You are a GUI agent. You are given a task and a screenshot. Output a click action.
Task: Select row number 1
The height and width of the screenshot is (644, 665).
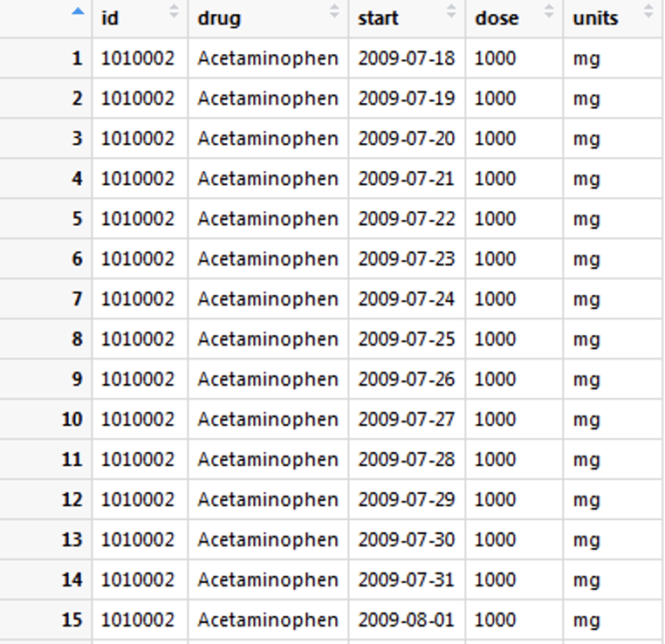coord(77,58)
